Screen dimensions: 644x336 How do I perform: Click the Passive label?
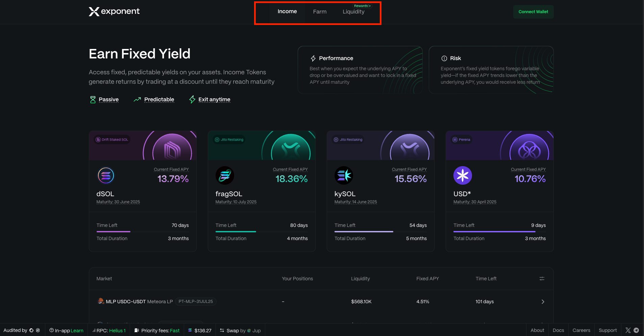pos(108,99)
